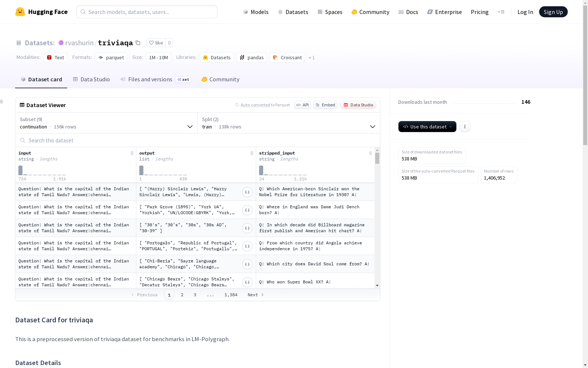588x368 pixels.
Task: Click the Sign Up button
Action: (x=553, y=12)
